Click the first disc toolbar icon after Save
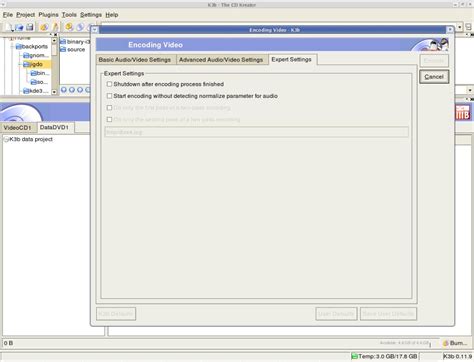474x362 pixels. (44, 27)
